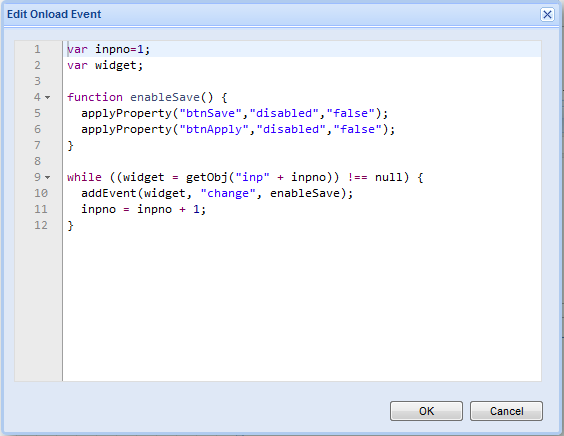Click "applyProperty" call on line 6

126,129
